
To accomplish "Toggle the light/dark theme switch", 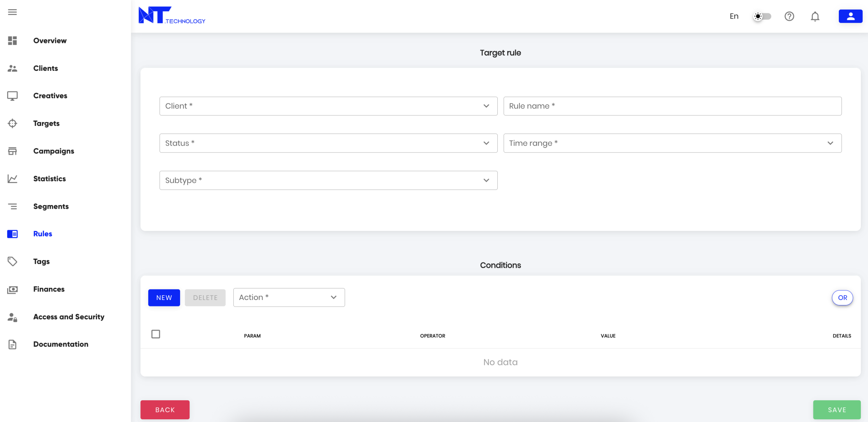I will [762, 16].
